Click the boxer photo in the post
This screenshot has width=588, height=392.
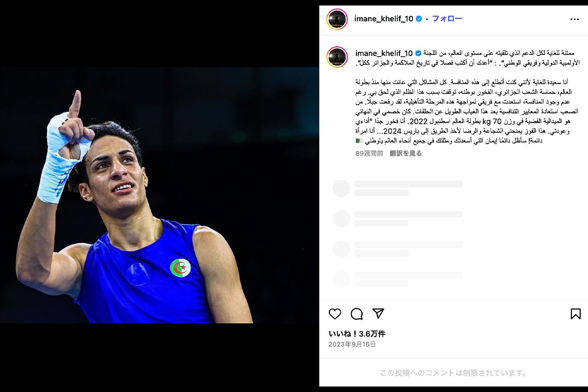(x=159, y=195)
